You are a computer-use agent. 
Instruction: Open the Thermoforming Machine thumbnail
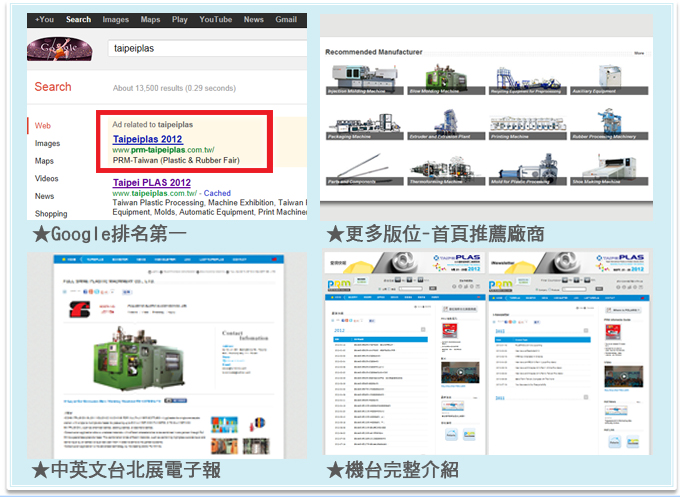point(446,169)
